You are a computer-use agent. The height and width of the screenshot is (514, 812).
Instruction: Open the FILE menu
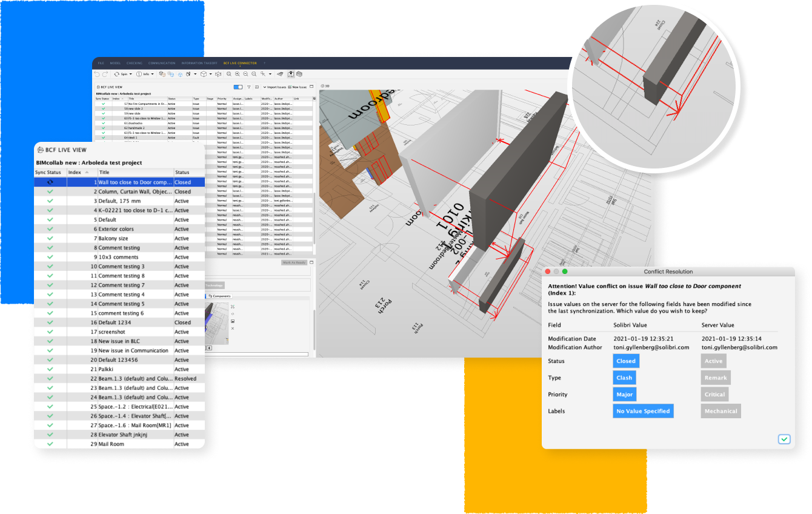(x=101, y=63)
